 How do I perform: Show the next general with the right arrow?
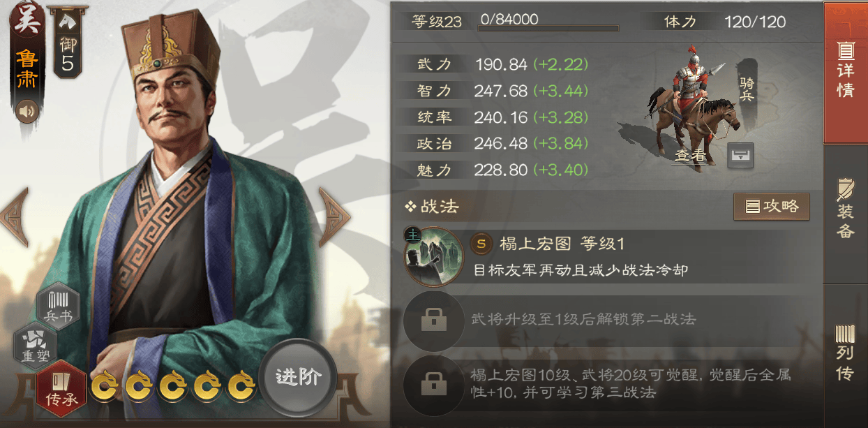point(334,216)
